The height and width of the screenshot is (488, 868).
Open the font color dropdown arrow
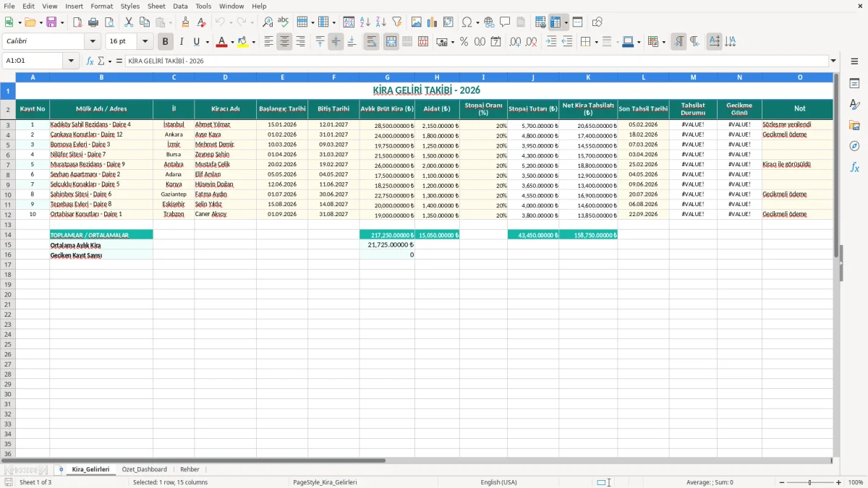(232, 42)
